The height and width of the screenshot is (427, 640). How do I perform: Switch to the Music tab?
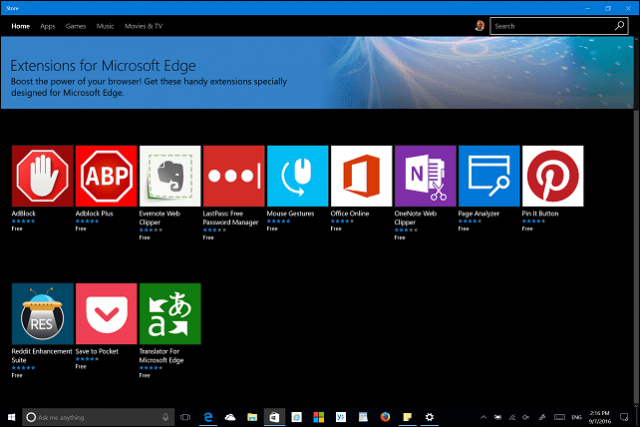click(105, 26)
